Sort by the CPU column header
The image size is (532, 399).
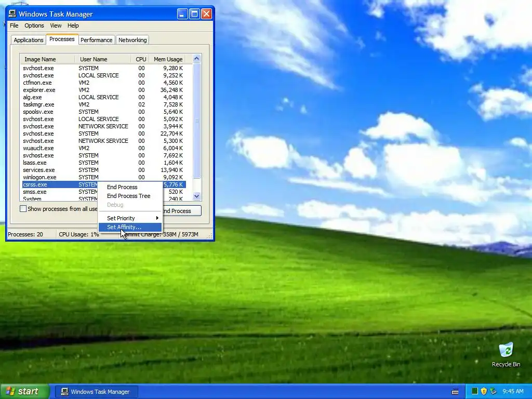(x=140, y=59)
